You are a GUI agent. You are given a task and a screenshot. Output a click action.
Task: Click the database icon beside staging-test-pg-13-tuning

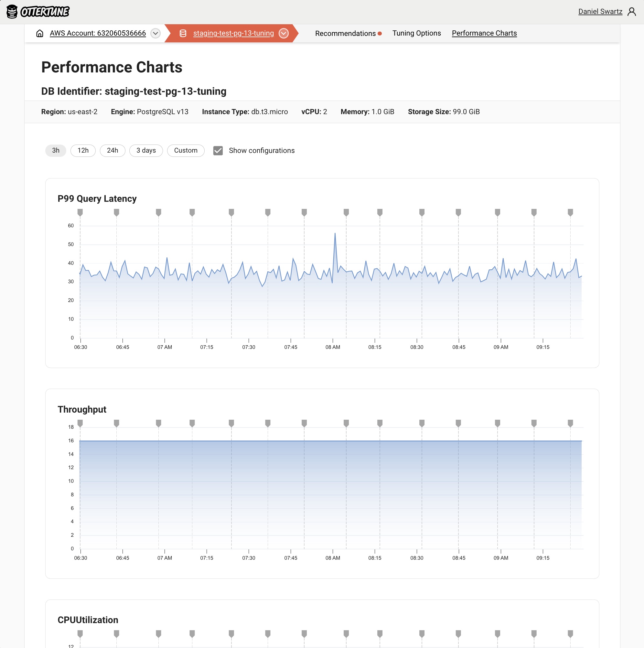point(183,33)
